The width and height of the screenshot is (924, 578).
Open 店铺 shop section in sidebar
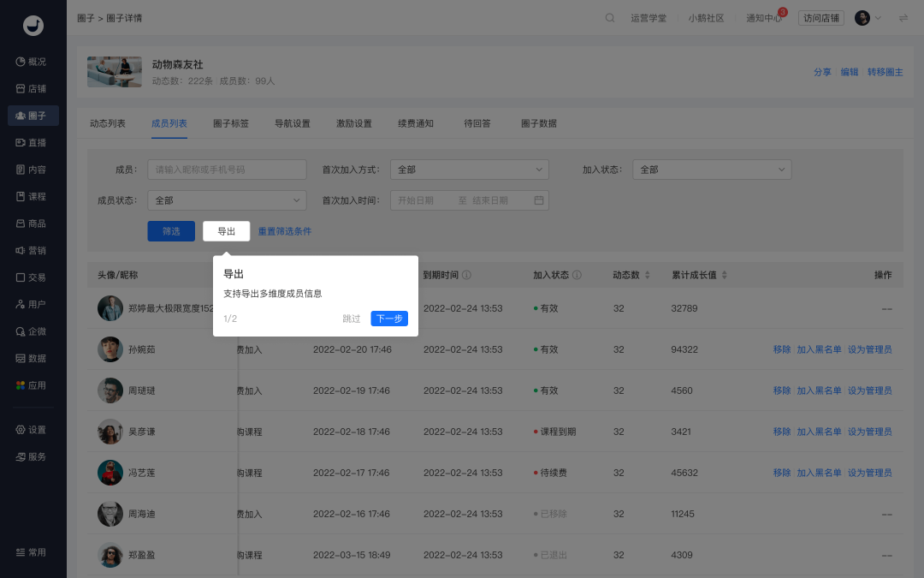pyautogui.click(x=31, y=88)
